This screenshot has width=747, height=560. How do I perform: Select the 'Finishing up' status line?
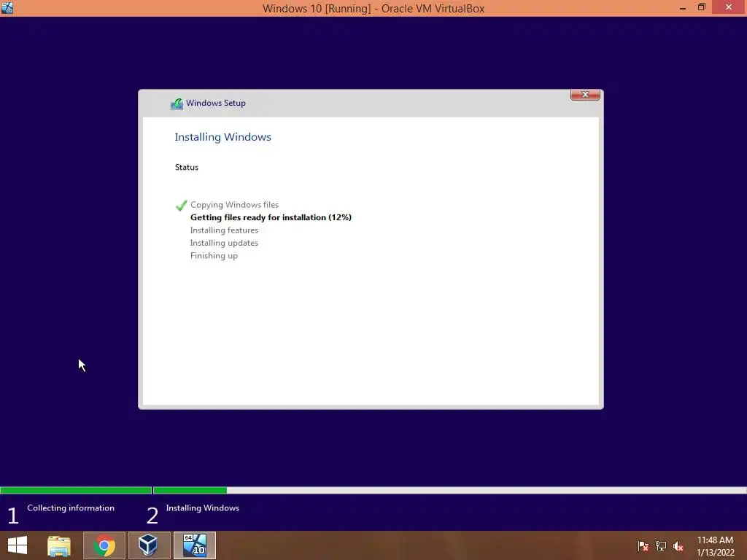click(214, 256)
